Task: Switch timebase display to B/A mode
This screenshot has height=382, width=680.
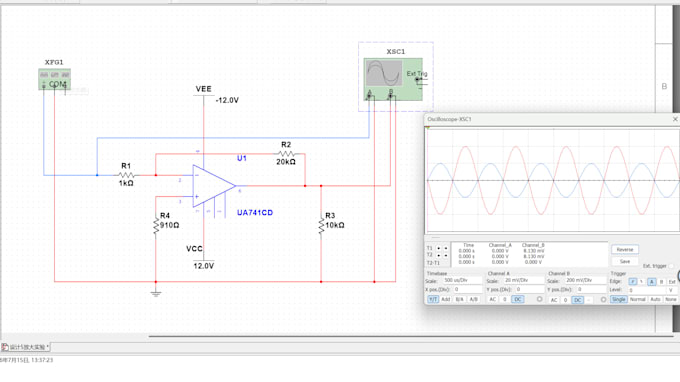Action: [x=460, y=300]
